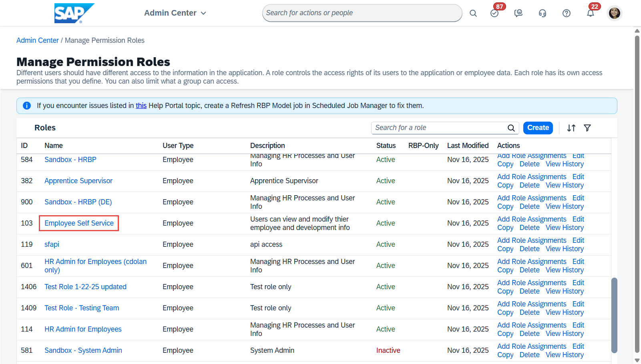Click Edit for Apprentice Supervisor role

(578, 177)
